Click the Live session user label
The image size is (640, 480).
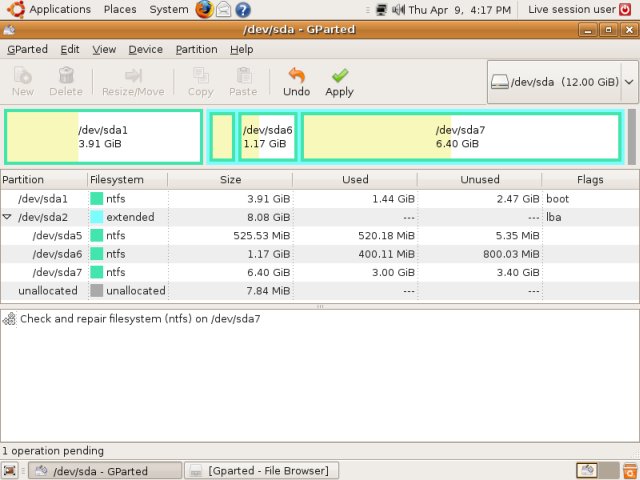click(571, 9)
